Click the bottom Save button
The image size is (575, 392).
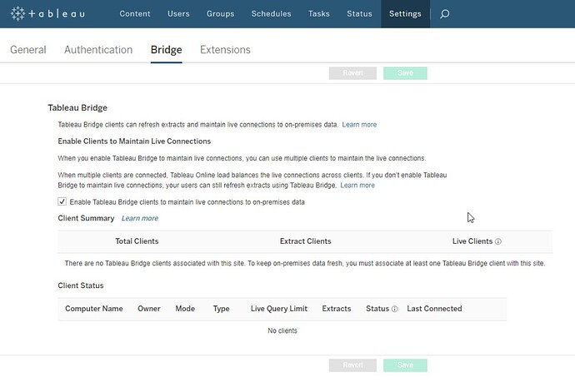pos(405,365)
